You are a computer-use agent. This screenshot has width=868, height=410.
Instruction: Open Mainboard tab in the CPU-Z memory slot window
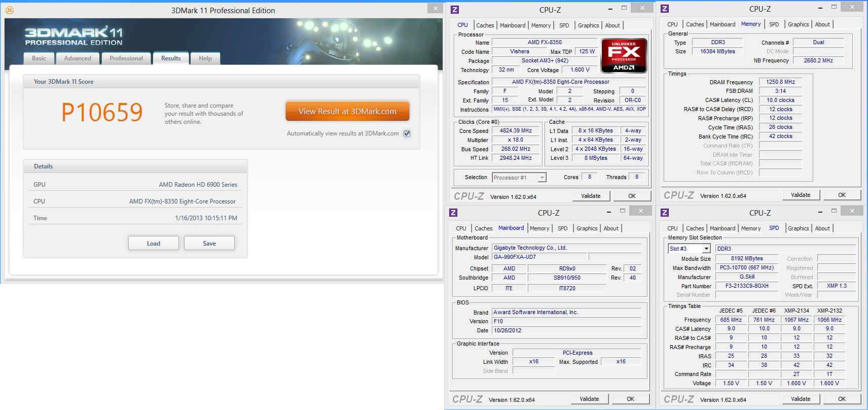pyautogui.click(x=722, y=228)
